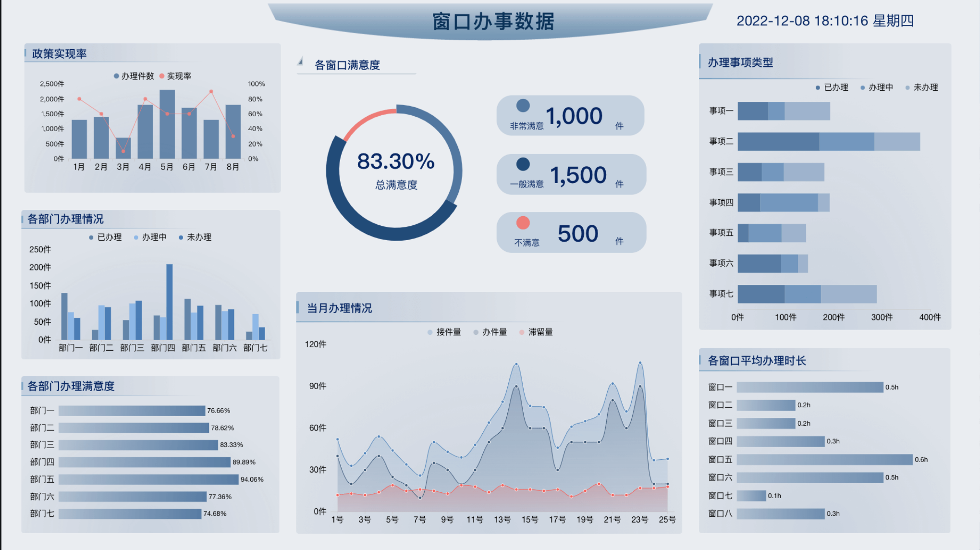Toggle 已办理 legend in 办理事项类型 panel
Image resolution: width=980 pixels, height=550 pixels.
pos(832,87)
